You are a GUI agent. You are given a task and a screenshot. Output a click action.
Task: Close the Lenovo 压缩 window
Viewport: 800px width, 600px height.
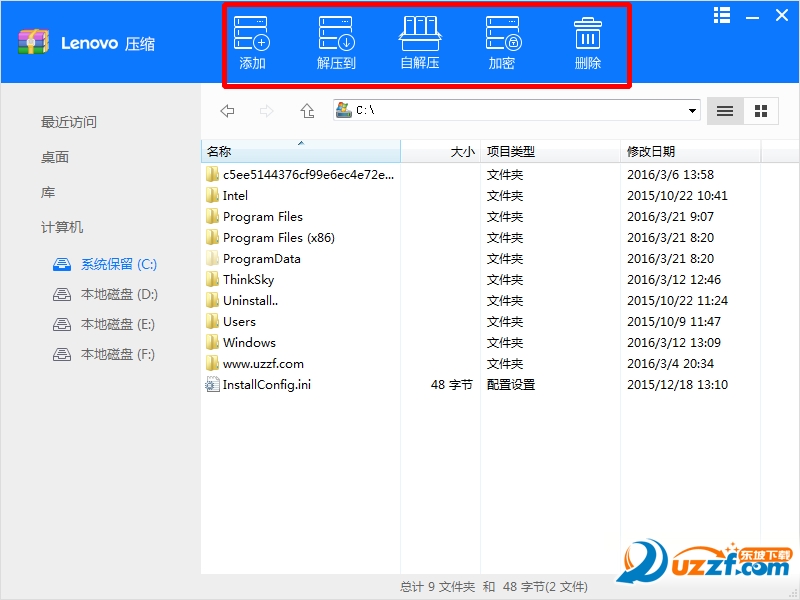point(782,15)
